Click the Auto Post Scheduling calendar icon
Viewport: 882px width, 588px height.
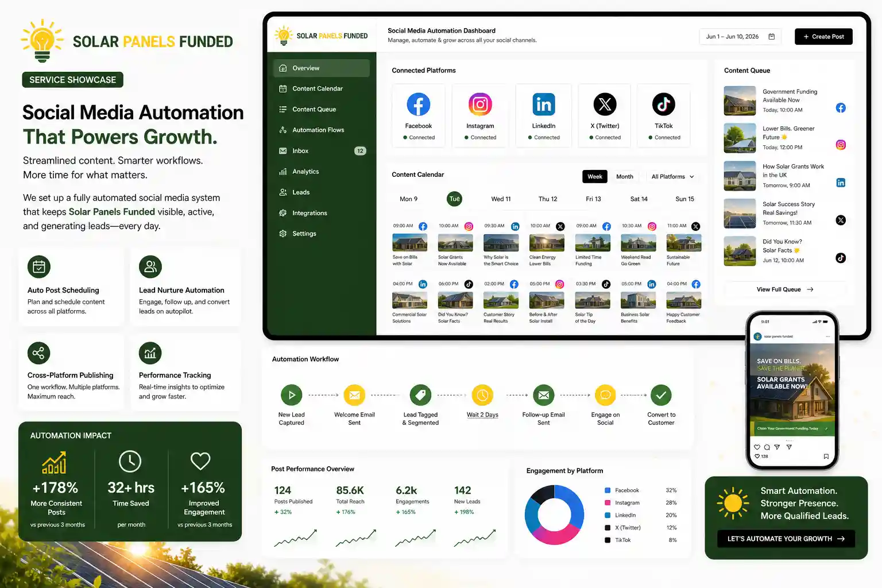click(39, 266)
